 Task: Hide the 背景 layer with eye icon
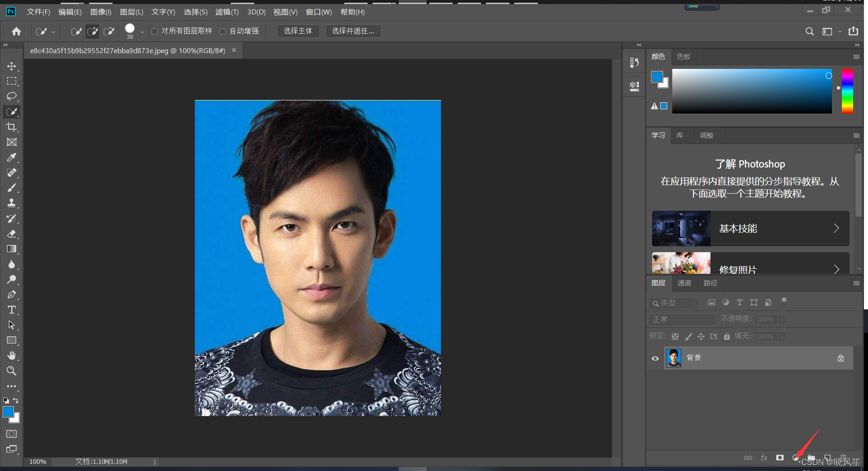655,358
